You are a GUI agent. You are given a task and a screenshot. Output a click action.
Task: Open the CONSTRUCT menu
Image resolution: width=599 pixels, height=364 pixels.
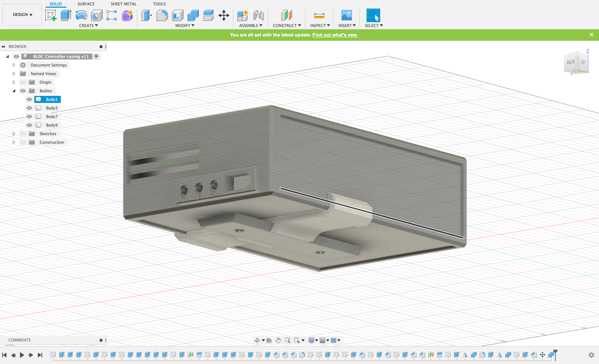pyautogui.click(x=287, y=26)
